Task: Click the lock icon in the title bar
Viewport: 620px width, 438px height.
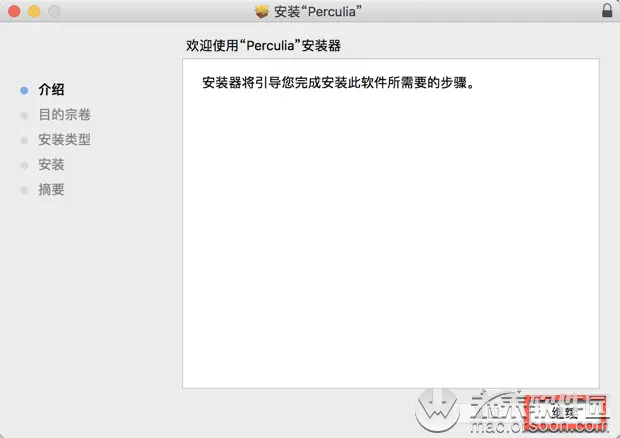Action: (607, 11)
